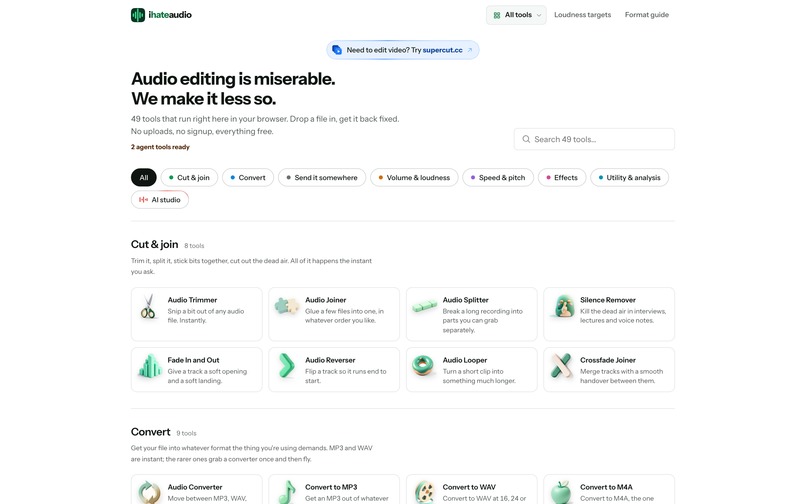Filter by Send it somewhere category

(322, 177)
